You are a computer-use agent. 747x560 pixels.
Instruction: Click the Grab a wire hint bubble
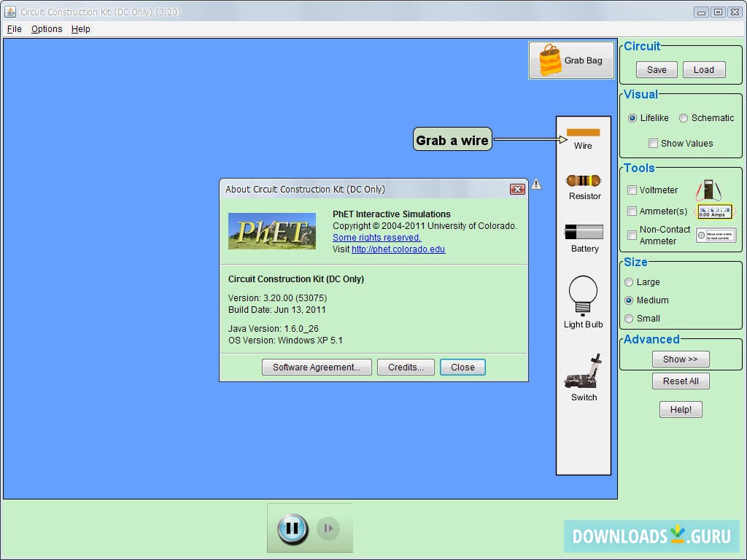(452, 139)
